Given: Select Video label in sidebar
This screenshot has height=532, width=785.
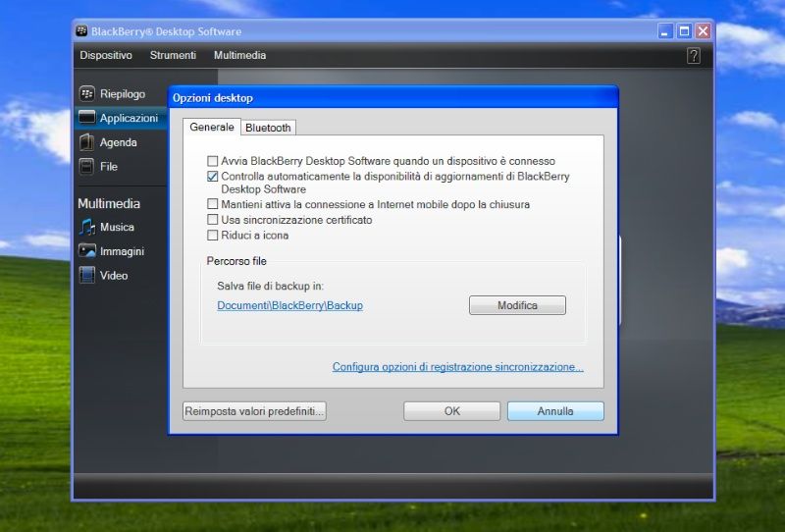Looking at the screenshot, I should coord(114,275).
